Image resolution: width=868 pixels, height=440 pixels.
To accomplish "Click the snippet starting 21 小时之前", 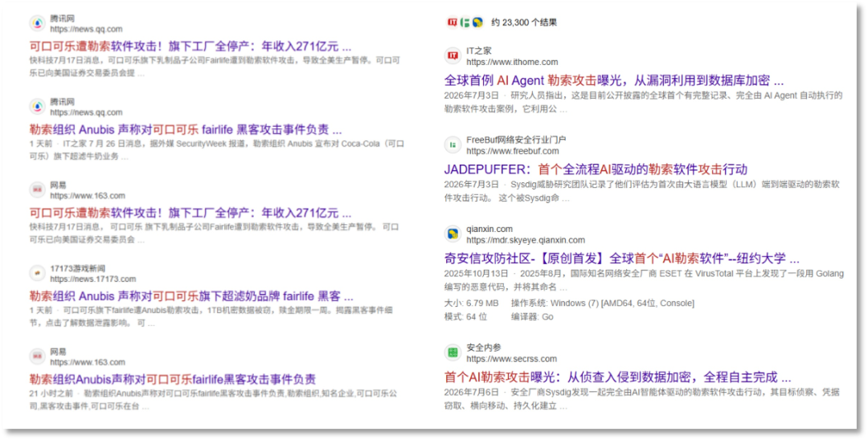I will pos(213,400).
